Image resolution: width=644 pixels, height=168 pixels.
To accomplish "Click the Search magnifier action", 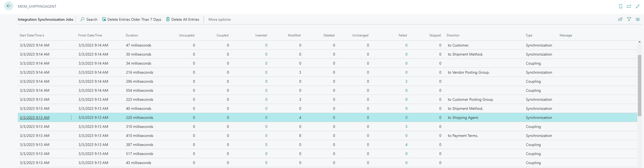I will pyautogui.click(x=89, y=19).
